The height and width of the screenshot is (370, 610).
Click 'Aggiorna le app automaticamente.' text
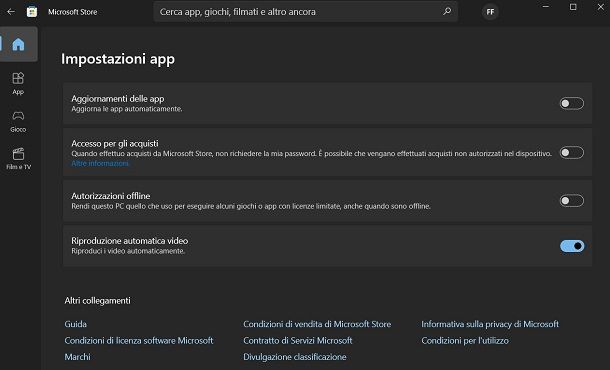[x=127, y=109]
